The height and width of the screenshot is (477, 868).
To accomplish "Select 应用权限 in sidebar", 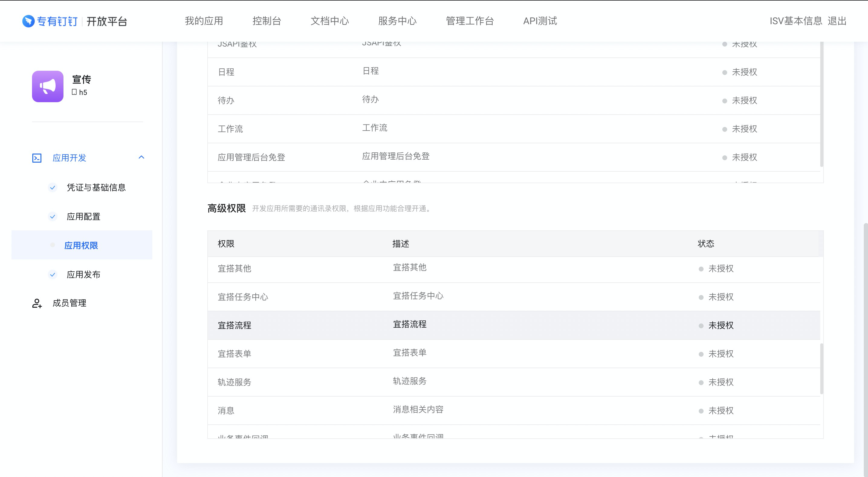I will coord(81,245).
